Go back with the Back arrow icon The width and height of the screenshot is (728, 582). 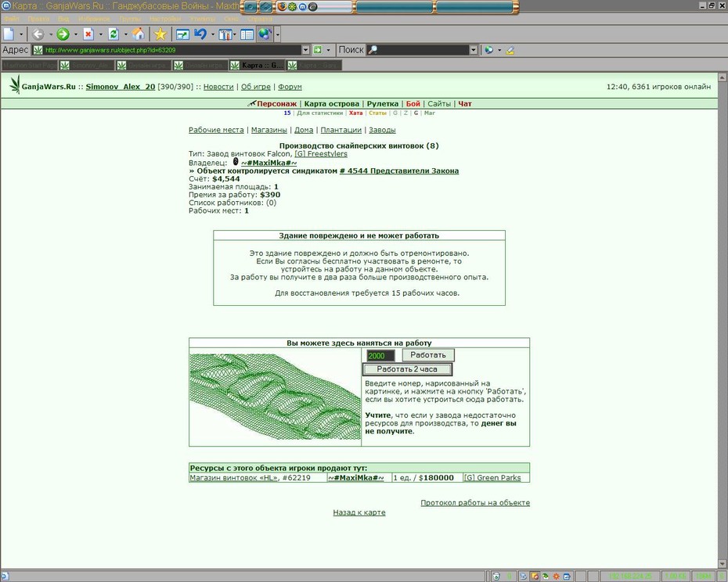click(38, 34)
